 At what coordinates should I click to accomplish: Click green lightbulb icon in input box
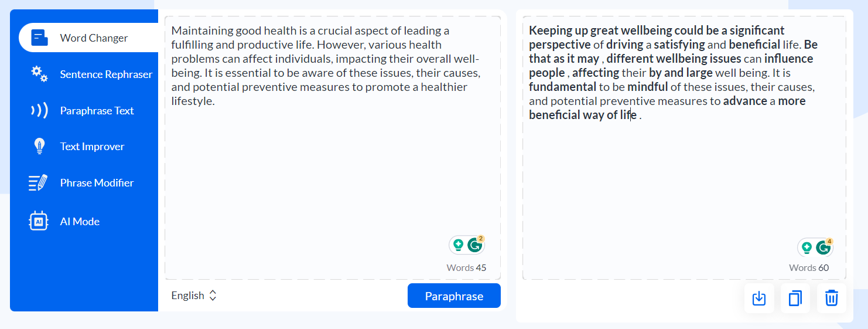tap(459, 245)
